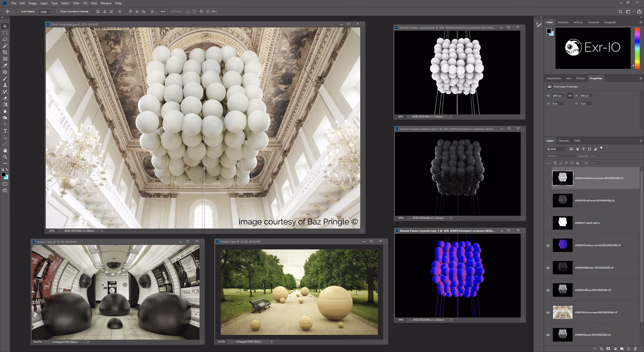The image size is (644, 352).
Task: Choose the horizontal Type tool
Action: click(x=5, y=131)
